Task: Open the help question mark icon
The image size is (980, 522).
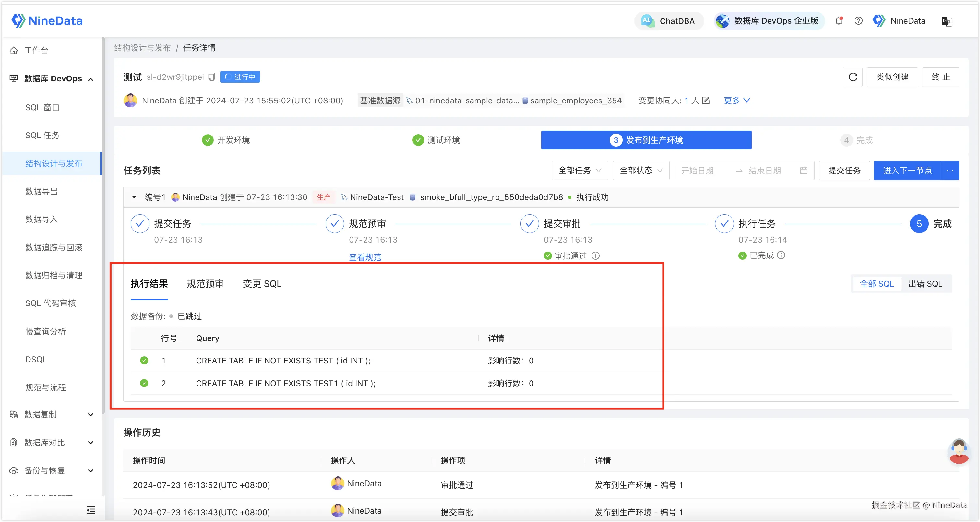Action: [858, 21]
